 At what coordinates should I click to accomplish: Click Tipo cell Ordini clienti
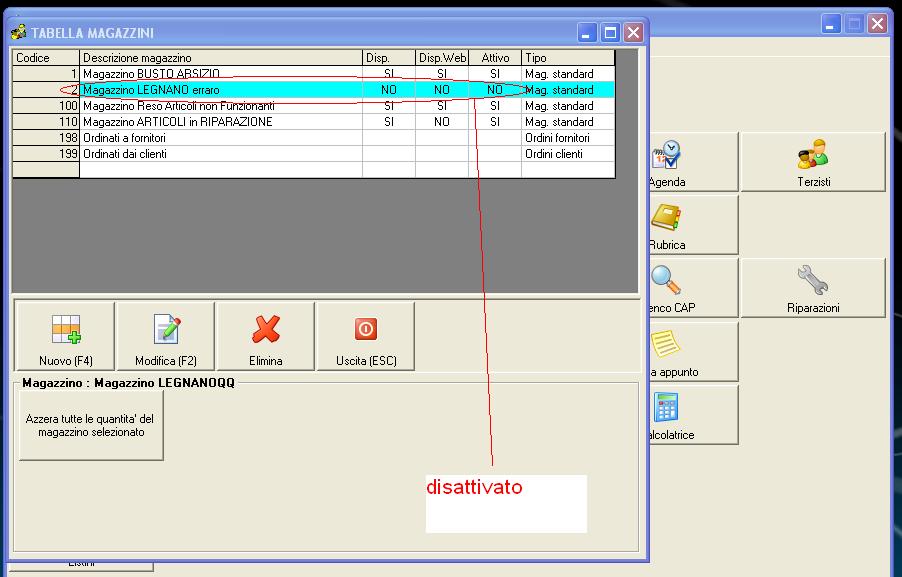tap(568, 154)
